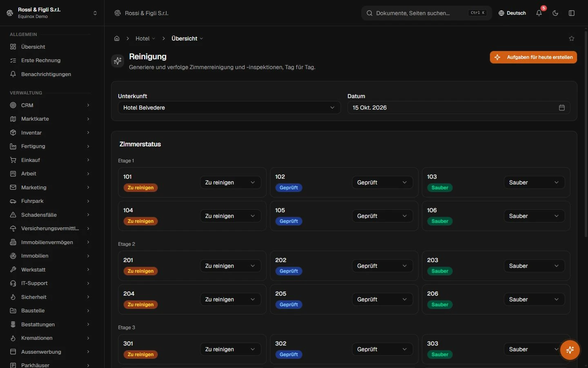Click the Inventar box icon
588x368 pixels.
(x=13, y=132)
